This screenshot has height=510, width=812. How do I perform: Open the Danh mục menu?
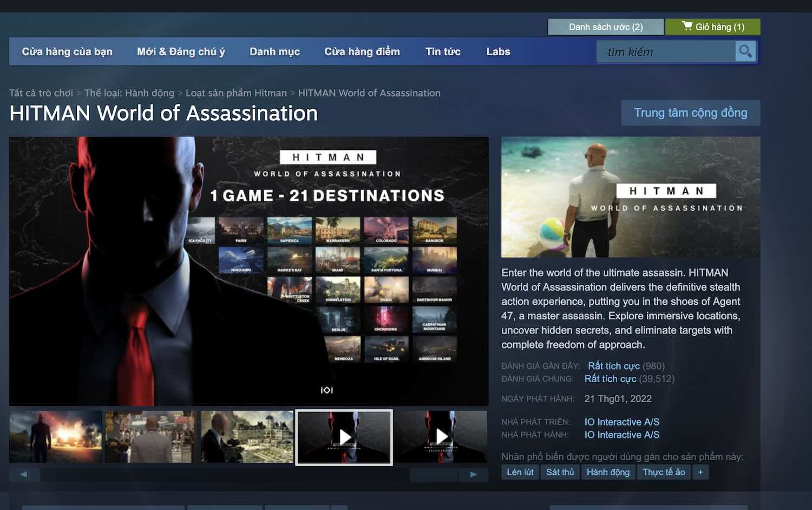tap(274, 51)
